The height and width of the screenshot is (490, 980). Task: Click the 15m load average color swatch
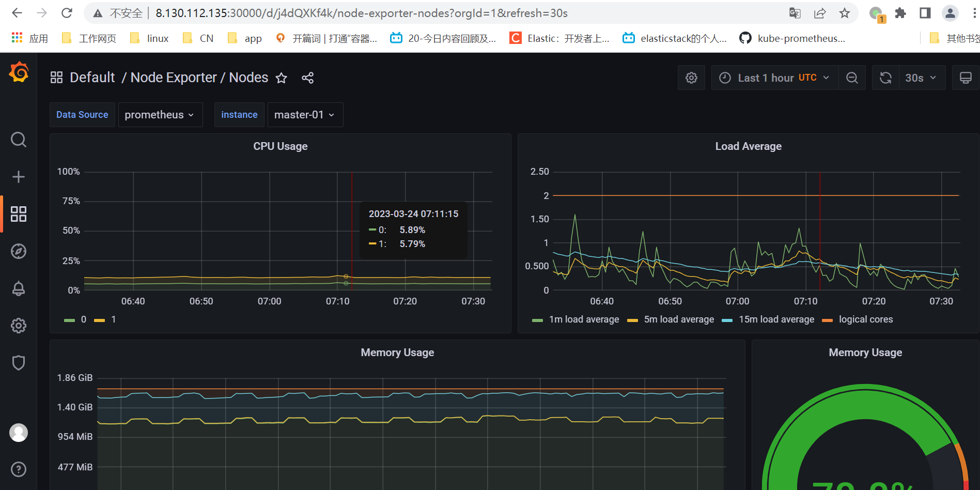click(x=727, y=320)
